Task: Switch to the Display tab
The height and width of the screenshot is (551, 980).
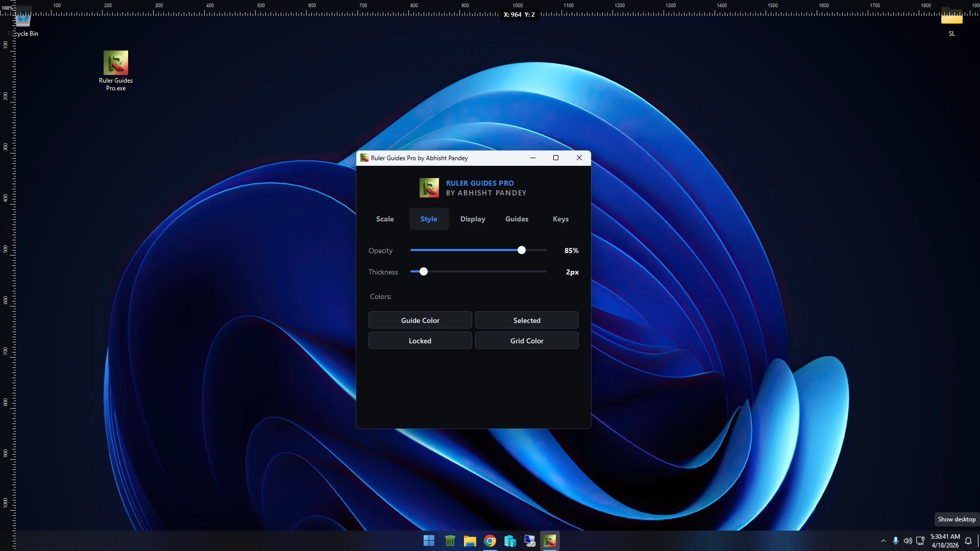Action: tap(473, 219)
